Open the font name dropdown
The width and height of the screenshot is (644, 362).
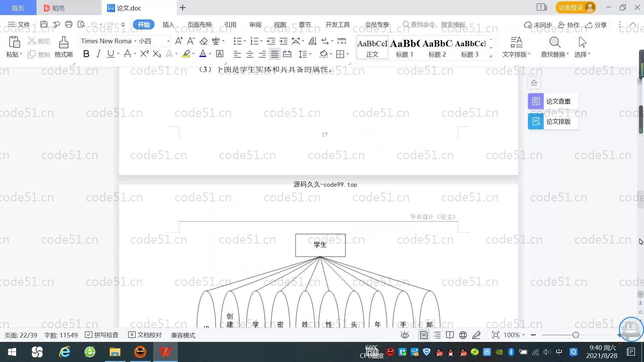(135, 41)
